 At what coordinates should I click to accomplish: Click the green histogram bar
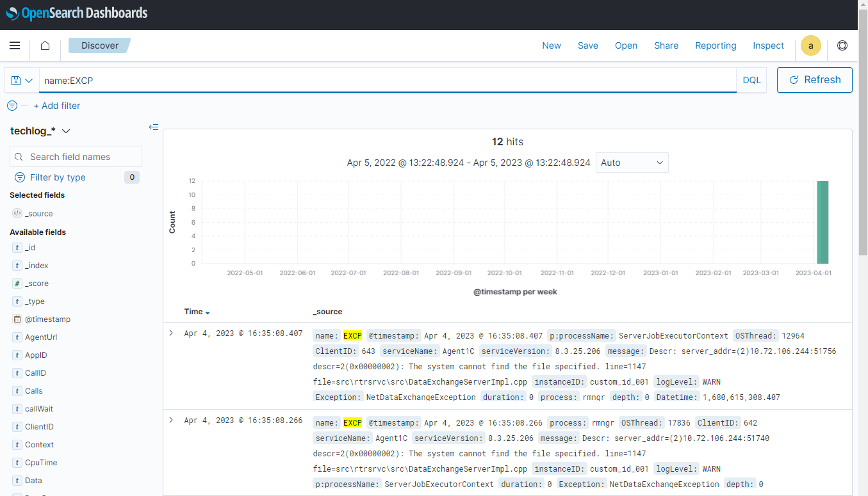(x=822, y=222)
